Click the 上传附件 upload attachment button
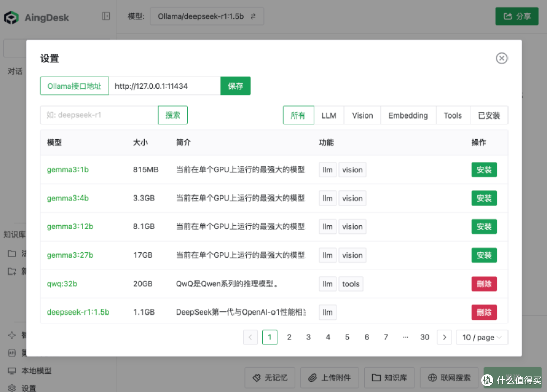Screen dimensions: 547x392 click(330, 378)
